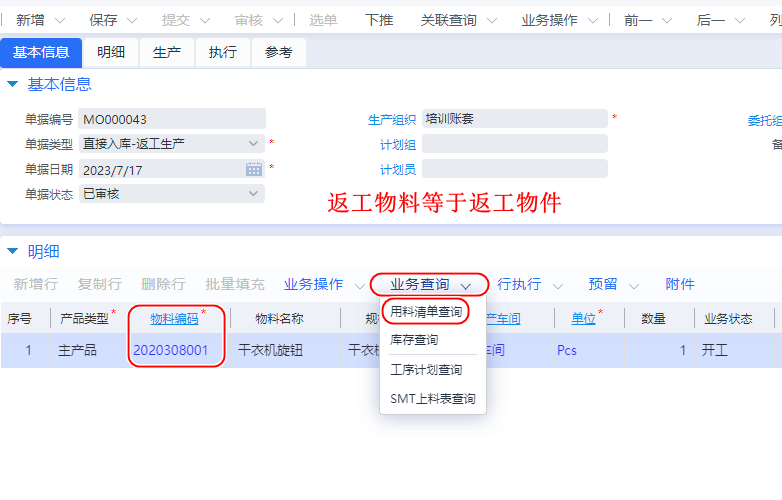This screenshot has width=782, height=500.
Task: Collapse the 基本信息 section
Action: click(13, 85)
